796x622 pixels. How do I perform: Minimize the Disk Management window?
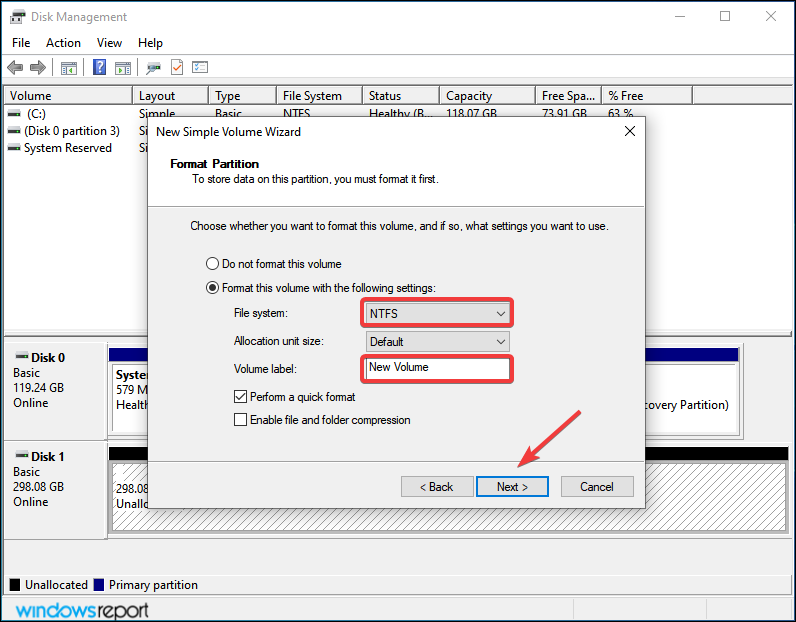680,16
